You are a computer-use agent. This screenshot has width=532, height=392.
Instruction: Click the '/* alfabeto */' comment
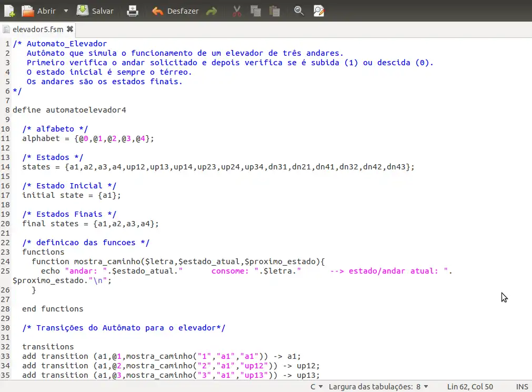point(55,129)
